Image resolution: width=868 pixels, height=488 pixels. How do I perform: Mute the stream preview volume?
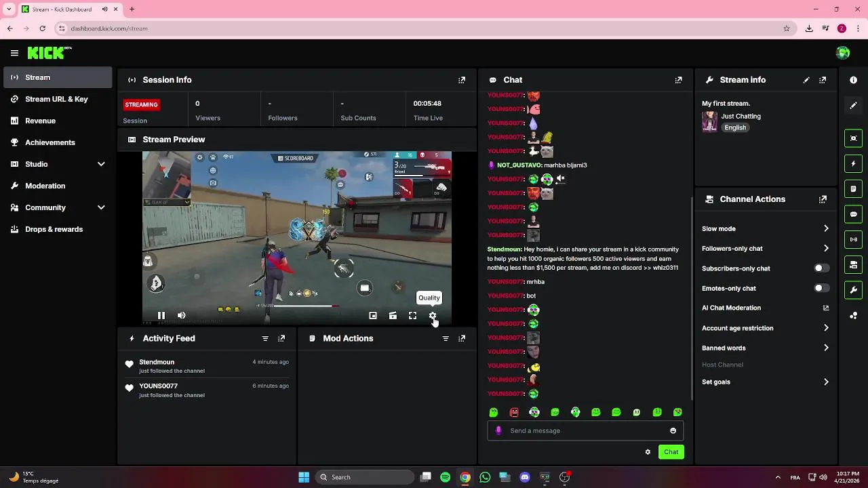(x=181, y=315)
